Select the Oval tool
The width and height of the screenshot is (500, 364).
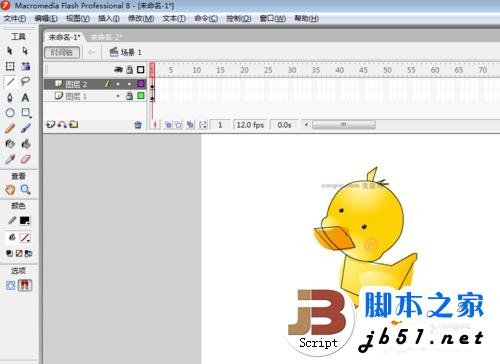pos(10,113)
